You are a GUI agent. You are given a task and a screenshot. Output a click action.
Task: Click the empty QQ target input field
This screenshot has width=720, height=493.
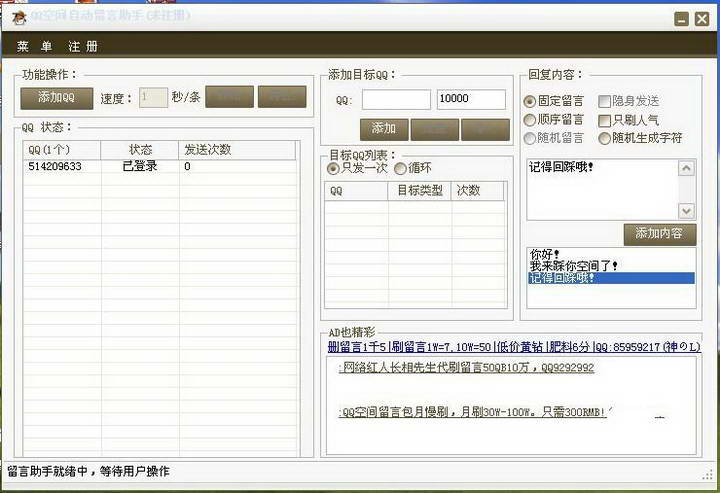point(396,100)
